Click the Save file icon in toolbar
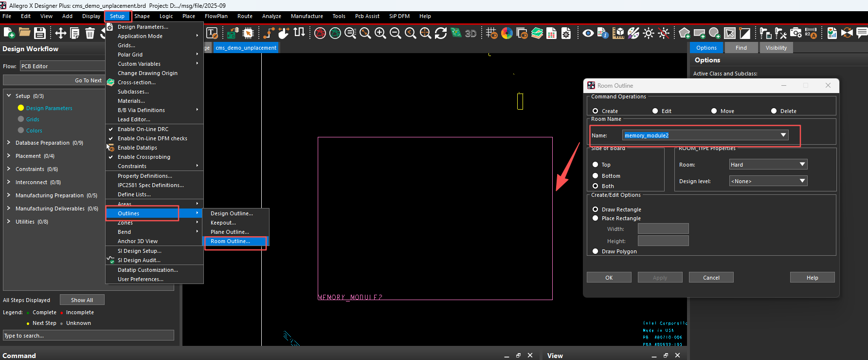This screenshot has height=360, width=868. point(40,33)
